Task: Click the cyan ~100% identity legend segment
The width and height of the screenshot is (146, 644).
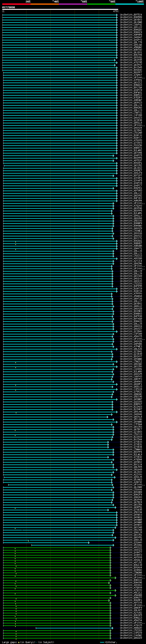Action: click(130, 4)
